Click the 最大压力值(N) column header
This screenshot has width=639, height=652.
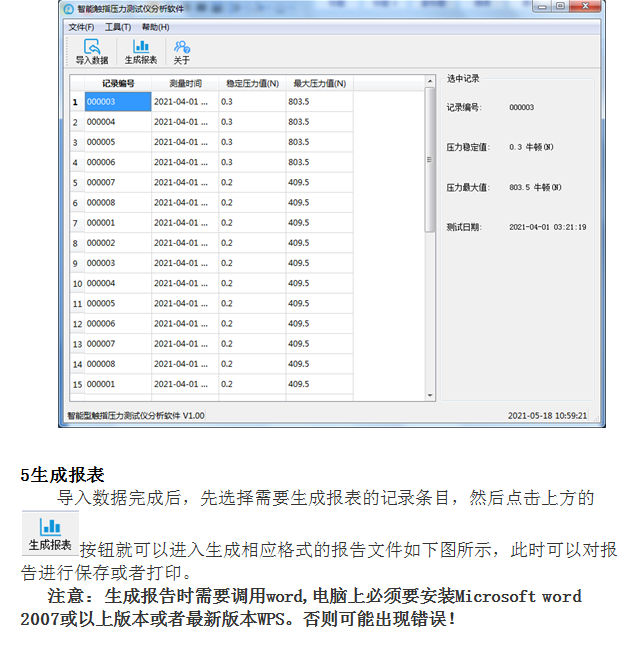point(319,83)
